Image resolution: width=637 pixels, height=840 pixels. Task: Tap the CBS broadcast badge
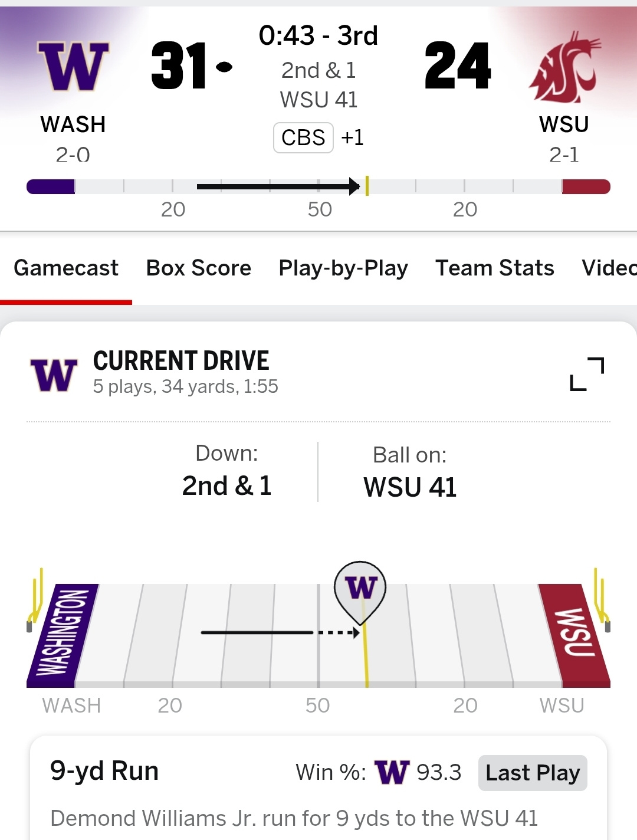click(x=303, y=137)
